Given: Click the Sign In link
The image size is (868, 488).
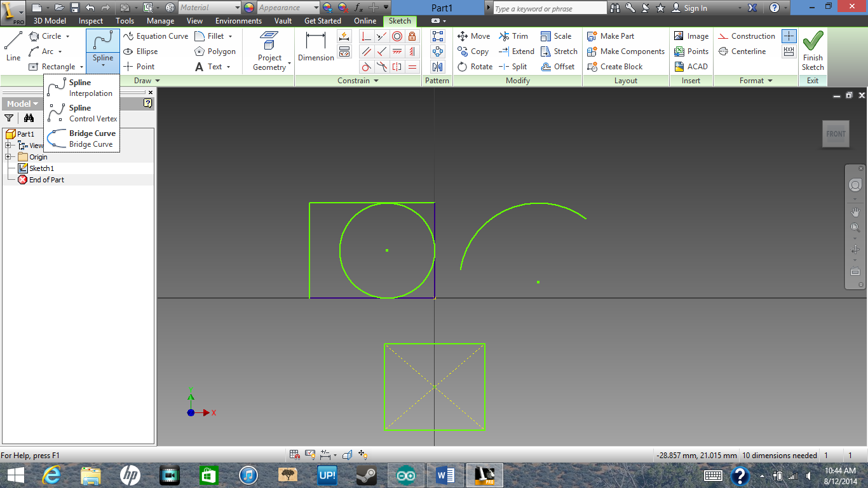Looking at the screenshot, I should tap(695, 8).
